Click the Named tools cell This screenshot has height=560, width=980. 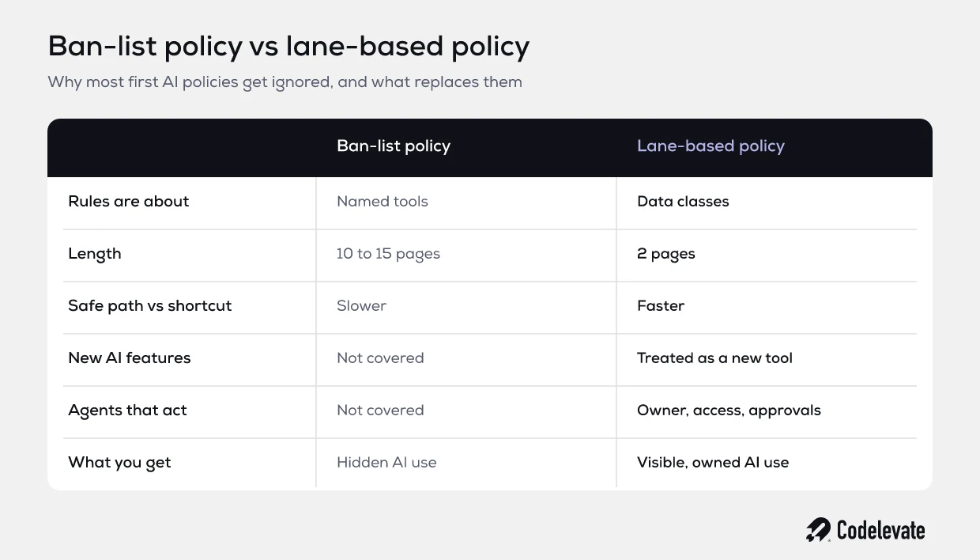(383, 202)
